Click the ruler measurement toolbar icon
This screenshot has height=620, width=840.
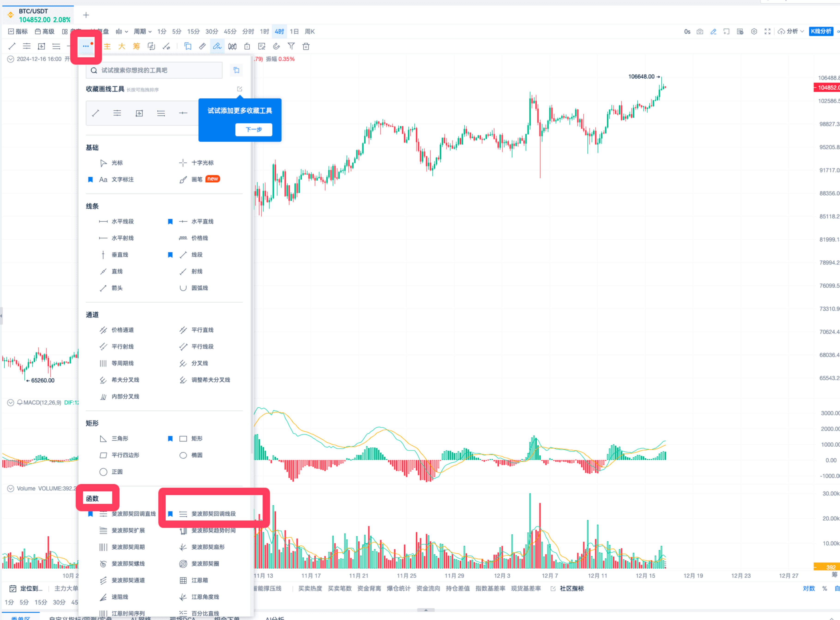click(x=202, y=46)
